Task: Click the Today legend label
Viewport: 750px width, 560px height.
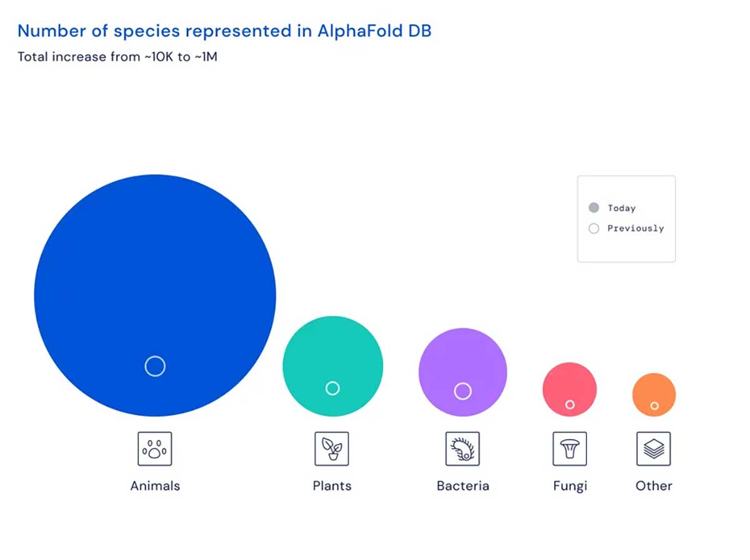Action: coord(621,208)
